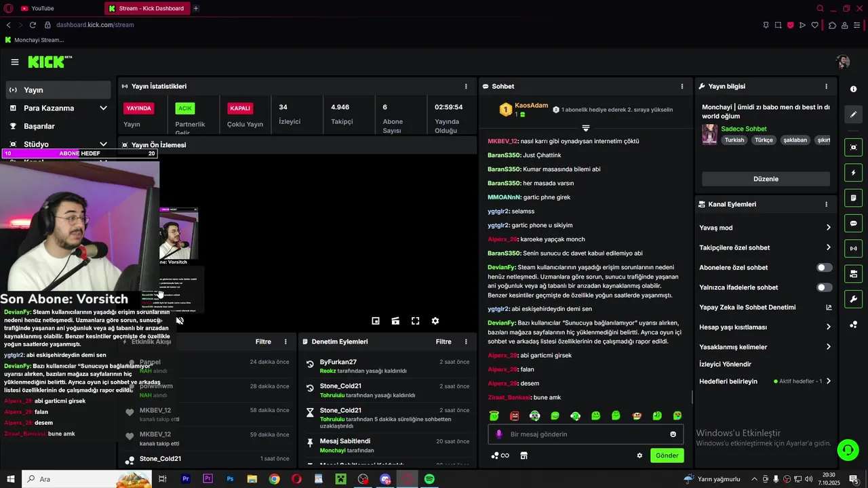The image size is (868, 488).
Task: Open Sohbet panel three-dot options
Action: 682,86
